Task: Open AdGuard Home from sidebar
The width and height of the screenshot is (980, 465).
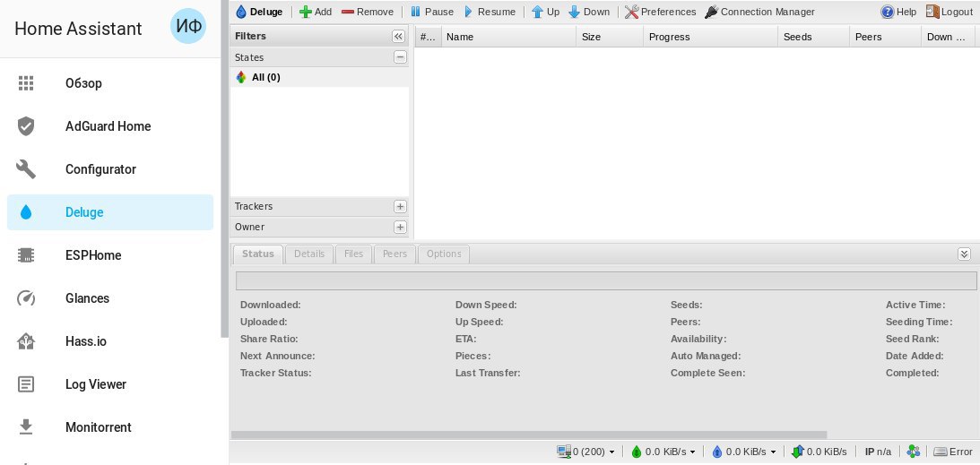Action: (x=110, y=126)
